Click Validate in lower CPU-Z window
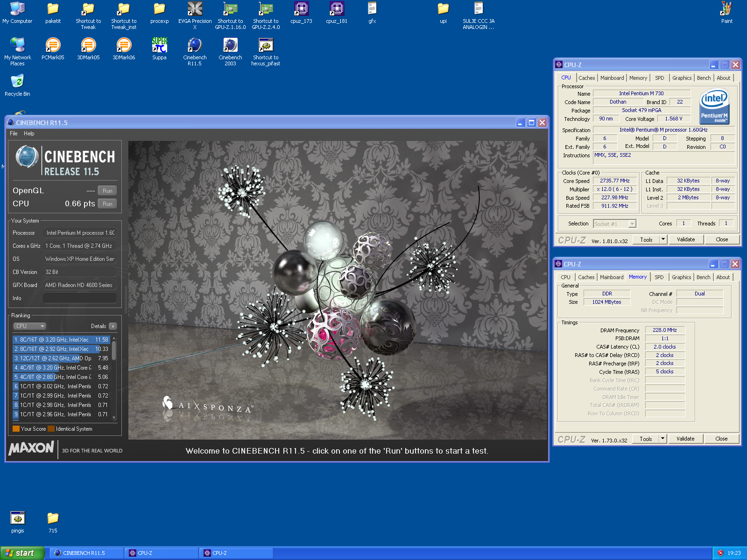Viewport: 747px width, 560px height. pos(685,439)
